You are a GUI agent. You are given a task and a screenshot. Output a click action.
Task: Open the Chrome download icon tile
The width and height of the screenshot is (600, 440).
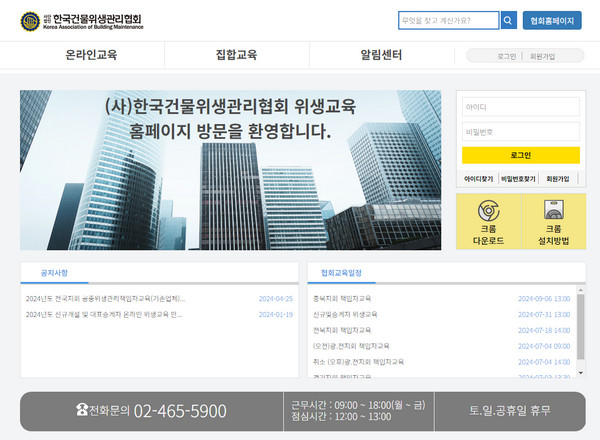pyautogui.click(x=489, y=222)
